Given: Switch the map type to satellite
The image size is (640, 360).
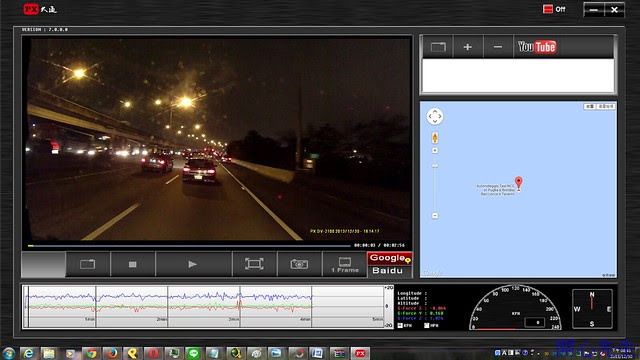Looking at the screenshot, I should 606,107.
